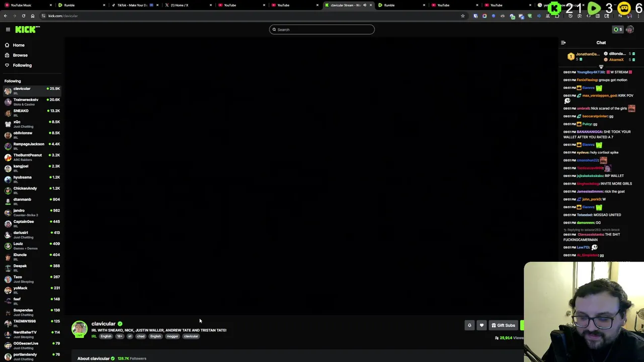This screenshot has width=644, height=362.
Task: Open the TheBurntPeanut channel
Action: click(32, 157)
